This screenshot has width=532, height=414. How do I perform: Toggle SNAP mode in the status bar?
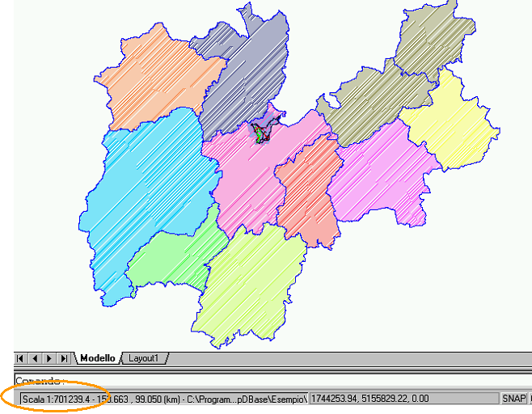coord(513,399)
